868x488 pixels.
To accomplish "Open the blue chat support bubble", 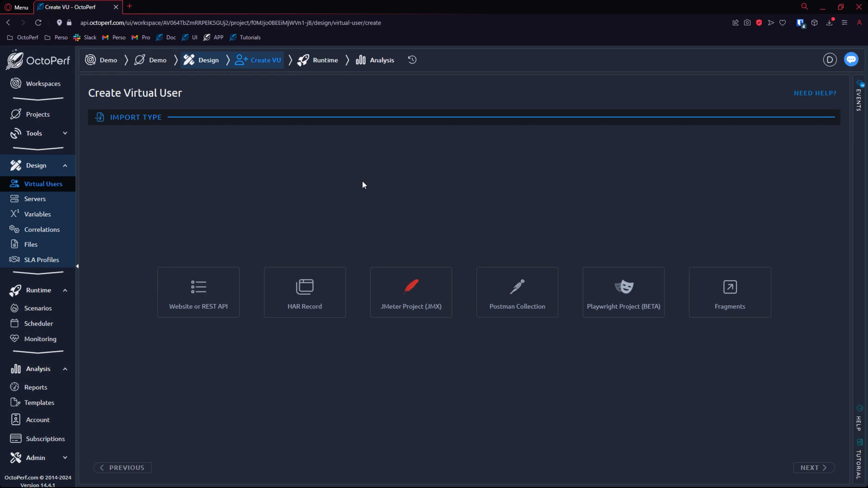I will [851, 60].
